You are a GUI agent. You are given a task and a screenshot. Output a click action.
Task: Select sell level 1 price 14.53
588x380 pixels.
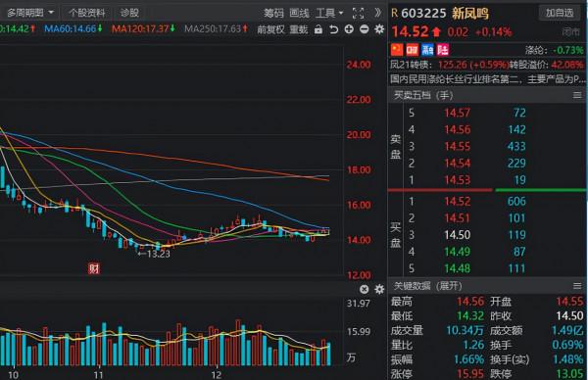[x=457, y=180]
